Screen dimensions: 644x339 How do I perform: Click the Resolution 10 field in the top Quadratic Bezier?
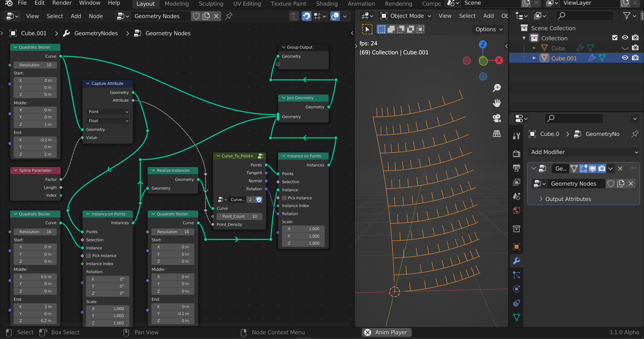[35, 65]
